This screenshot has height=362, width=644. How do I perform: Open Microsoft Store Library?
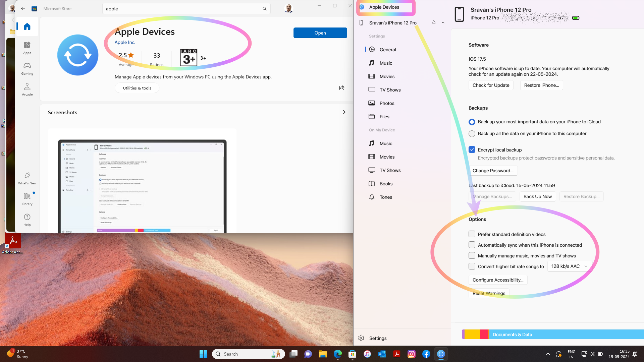pyautogui.click(x=27, y=199)
